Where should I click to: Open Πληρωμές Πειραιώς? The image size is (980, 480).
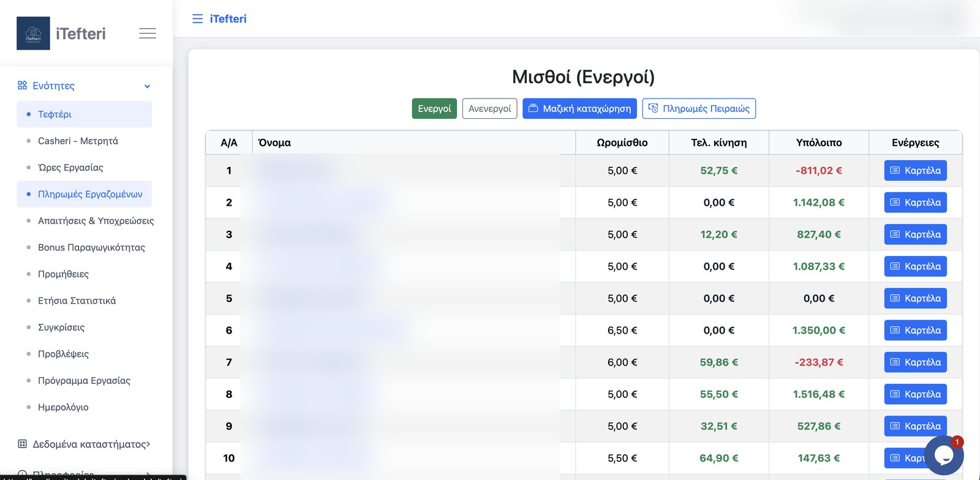pyautogui.click(x=699, y=108)
